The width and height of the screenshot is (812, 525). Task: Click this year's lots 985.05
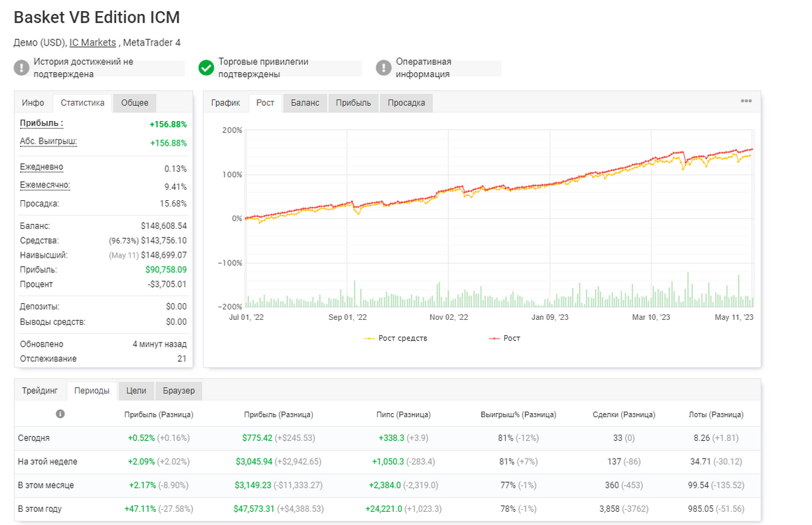click(x=700, y=509)
